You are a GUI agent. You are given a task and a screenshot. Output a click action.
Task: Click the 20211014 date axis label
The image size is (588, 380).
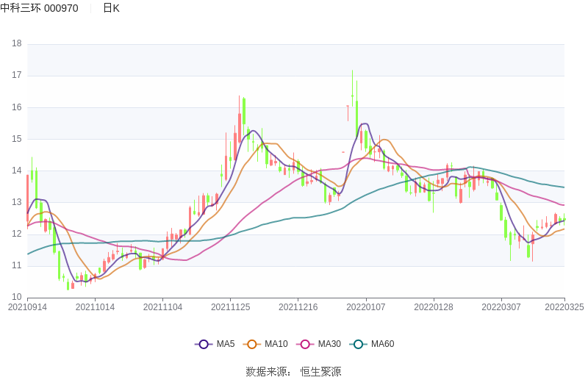pos(95,307)
